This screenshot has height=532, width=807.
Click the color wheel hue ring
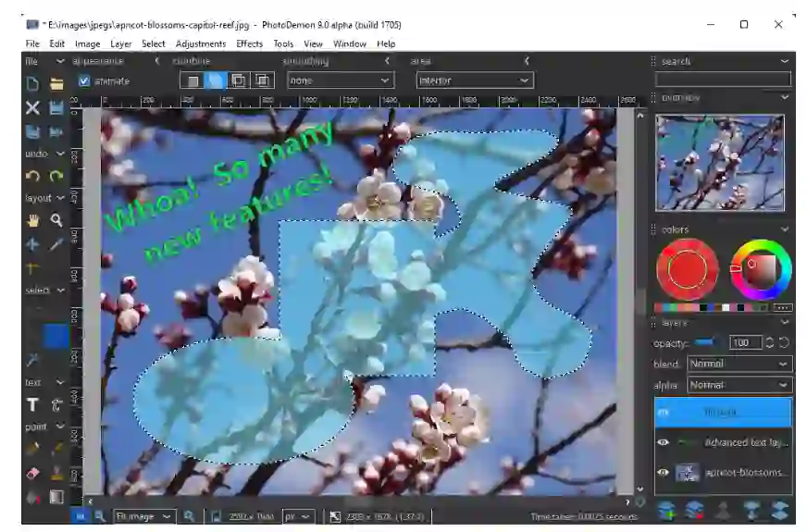coord(760,245)
